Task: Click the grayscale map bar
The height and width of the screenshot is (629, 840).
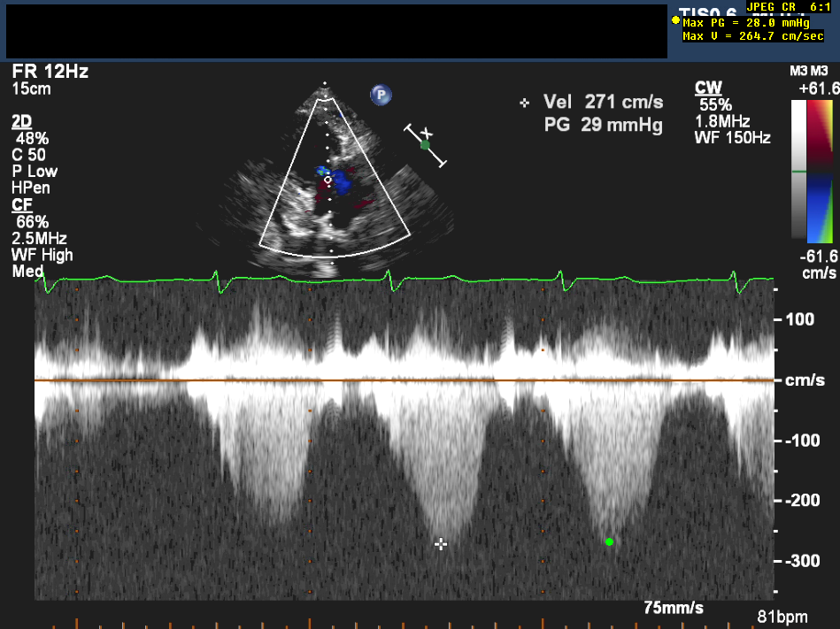Action: click(x=798, y=170)
